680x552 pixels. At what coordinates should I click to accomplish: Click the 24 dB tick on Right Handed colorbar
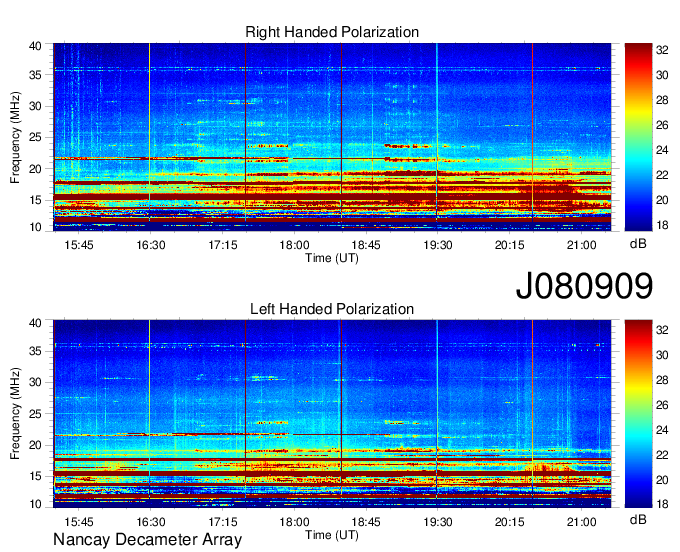pos(662,150)
